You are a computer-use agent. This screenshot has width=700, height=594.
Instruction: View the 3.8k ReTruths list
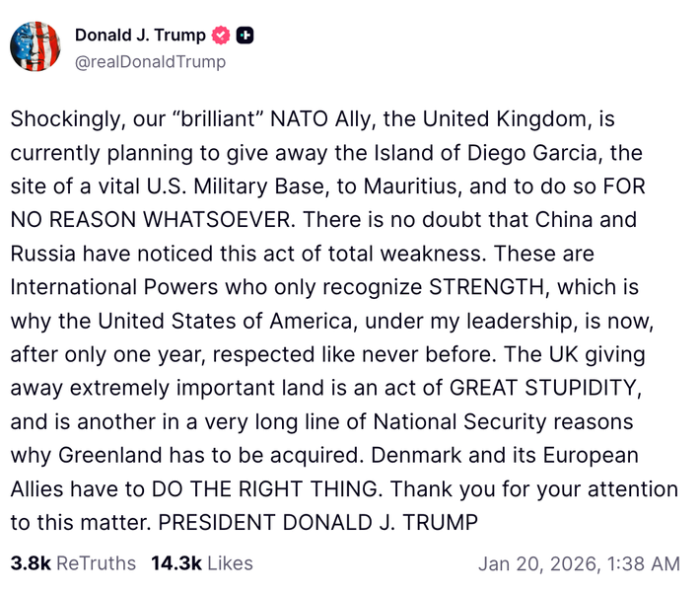73,563
